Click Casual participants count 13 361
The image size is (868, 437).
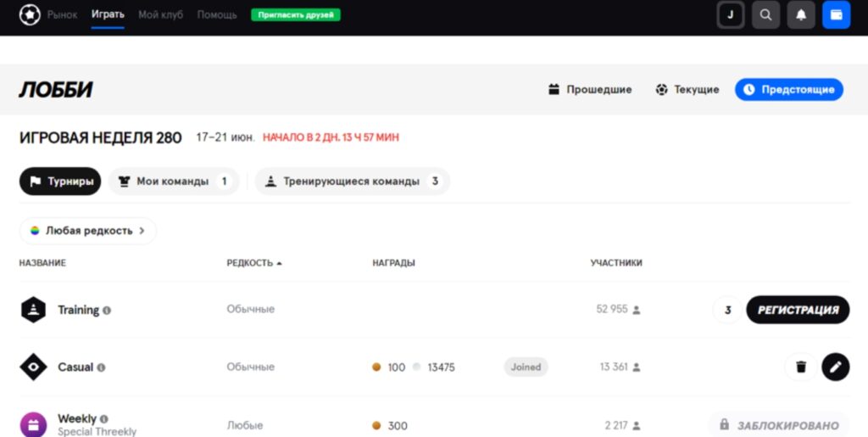(x=620, y=367)
